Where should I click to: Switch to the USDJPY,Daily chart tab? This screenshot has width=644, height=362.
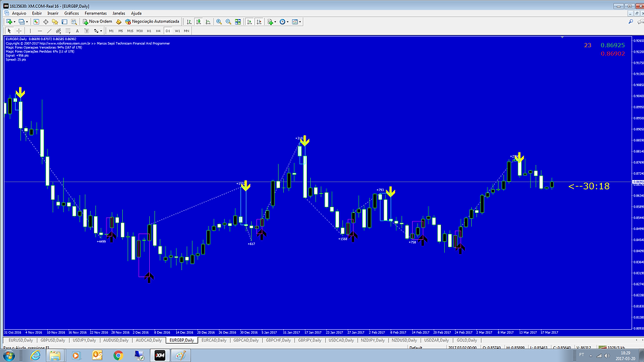[84, 340]
